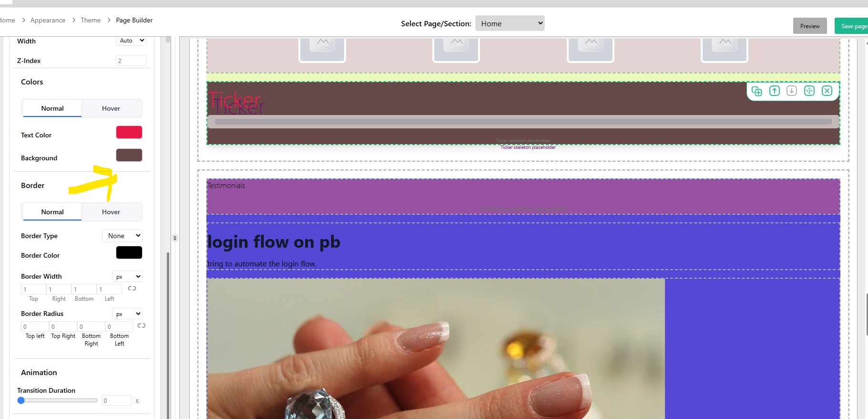Switch Colors to the Normal tab
This screenshot has width=868, height=419.
52,108
